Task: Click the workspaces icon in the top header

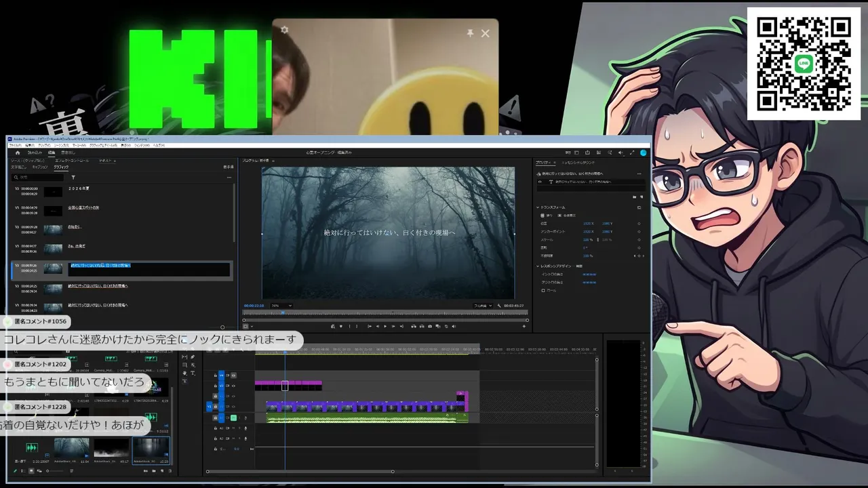Action: click(575, 152)
